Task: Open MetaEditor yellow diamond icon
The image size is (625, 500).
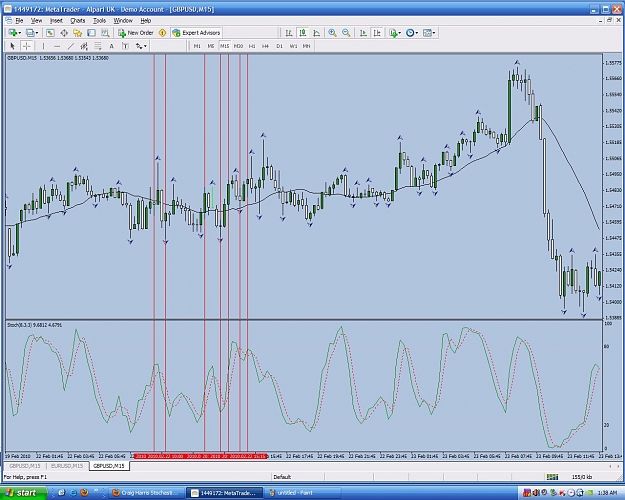Action: pyautogui.click(x=162, y=33)
